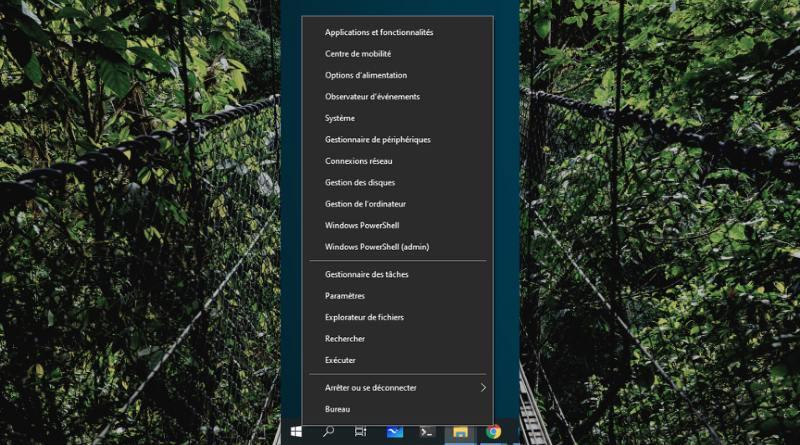This screenshot has width=800, height=445.
Task: Launch 'Windows PowerShell (admin)'
Action: (376, 247)
